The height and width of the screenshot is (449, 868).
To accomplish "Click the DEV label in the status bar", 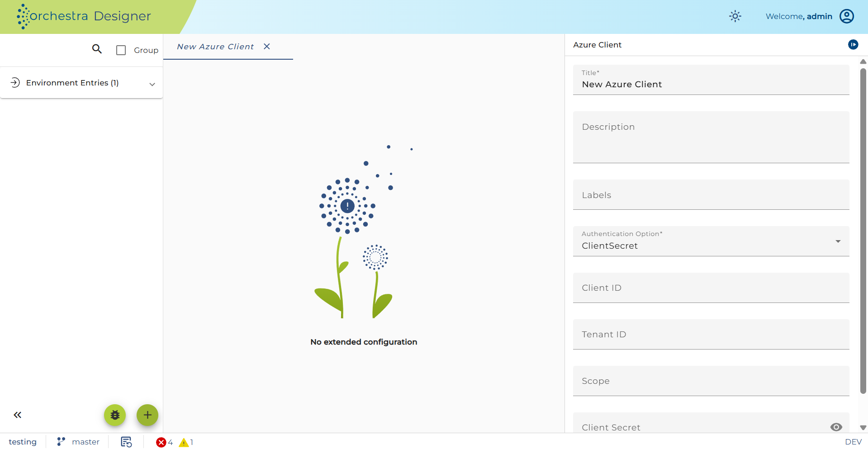I will [x=853, y=442].
